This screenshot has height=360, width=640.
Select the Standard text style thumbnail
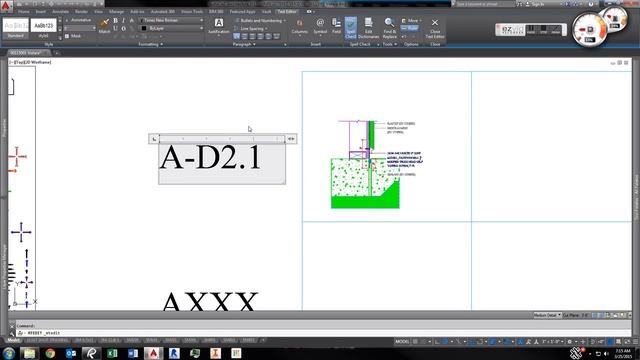16,28
